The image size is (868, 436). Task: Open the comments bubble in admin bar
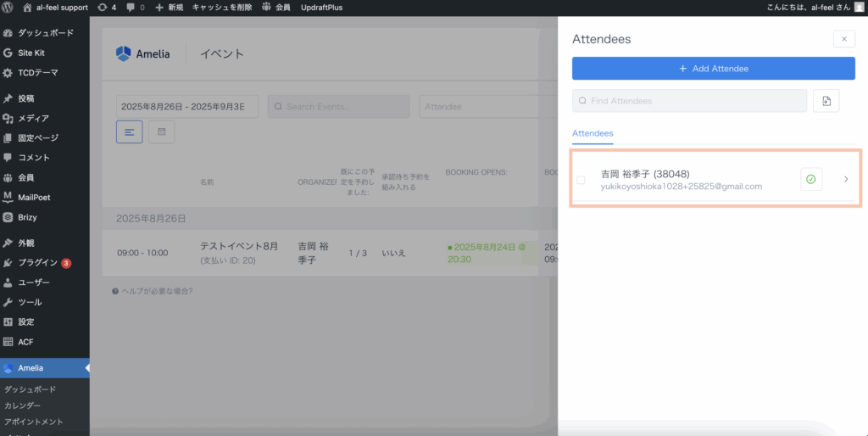[x=135, y=7]
